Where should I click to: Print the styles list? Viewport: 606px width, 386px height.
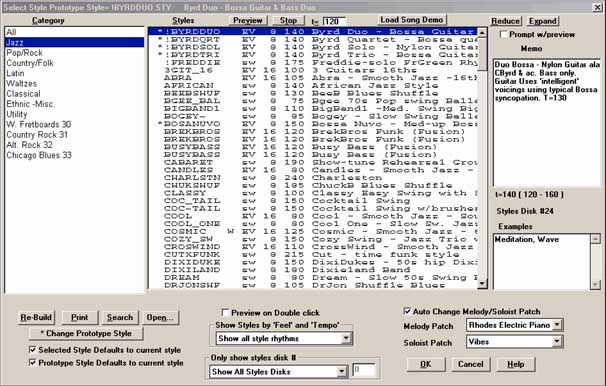[80, 318]
